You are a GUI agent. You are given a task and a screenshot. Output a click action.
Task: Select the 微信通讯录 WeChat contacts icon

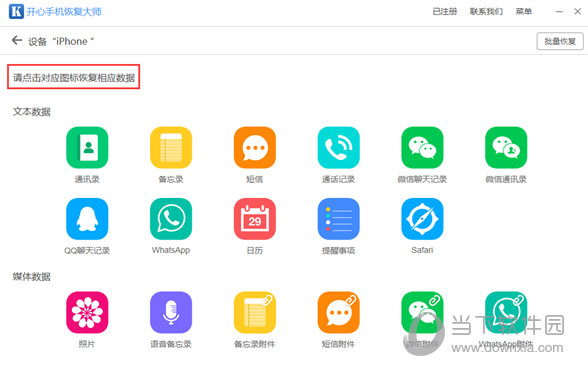(x=506, y=147)
